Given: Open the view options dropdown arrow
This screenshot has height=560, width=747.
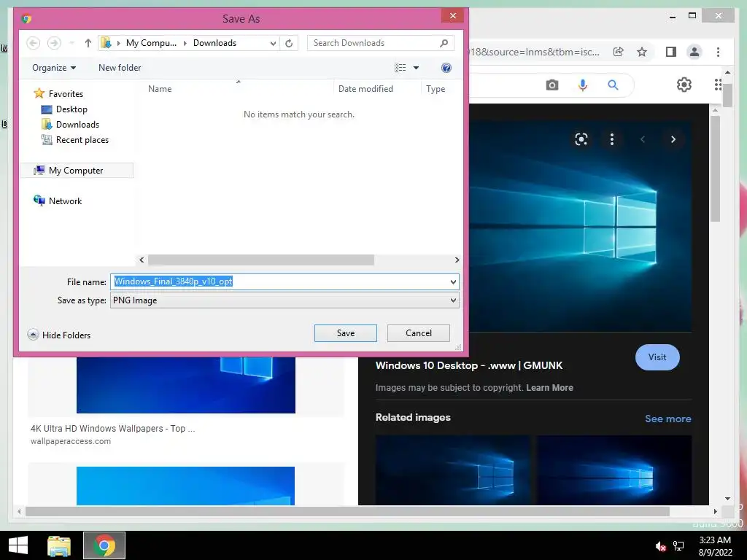Looking at the screenshot, I should click(x=416, y=68).
